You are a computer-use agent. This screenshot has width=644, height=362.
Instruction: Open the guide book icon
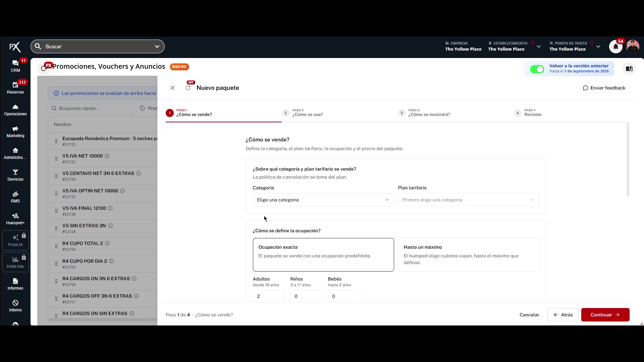(629, 68)
